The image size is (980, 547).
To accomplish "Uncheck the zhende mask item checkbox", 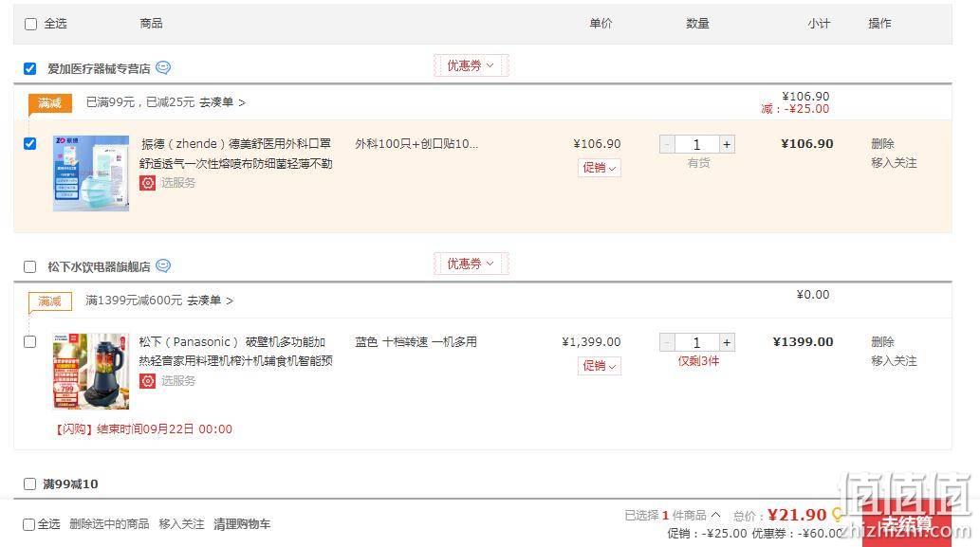I will point(30,143).
